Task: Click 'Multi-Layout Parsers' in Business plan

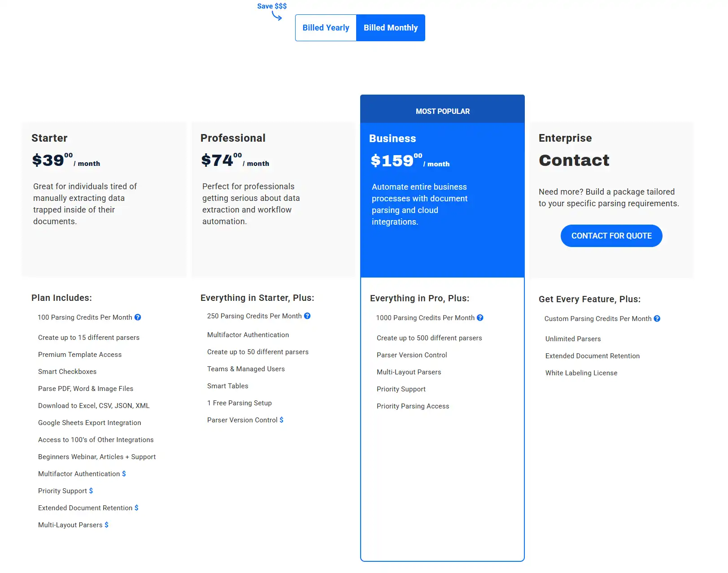Action: pyautogui.click(x=409, y=372)
